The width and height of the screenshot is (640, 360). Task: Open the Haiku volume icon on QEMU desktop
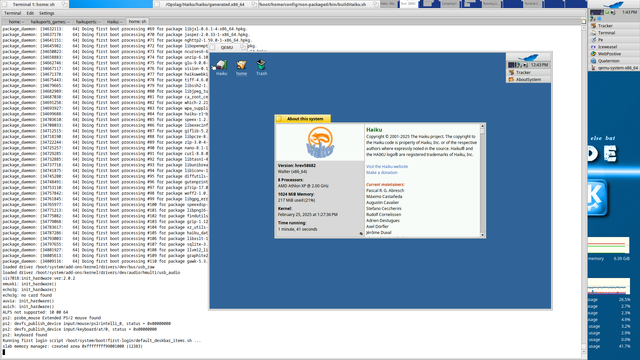221,64
